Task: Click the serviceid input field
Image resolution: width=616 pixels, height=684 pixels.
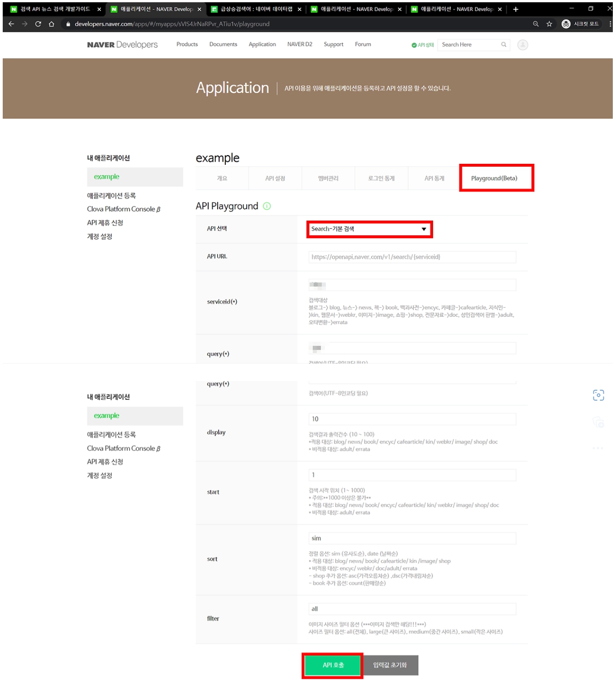Action: click(x=412, y=285)
